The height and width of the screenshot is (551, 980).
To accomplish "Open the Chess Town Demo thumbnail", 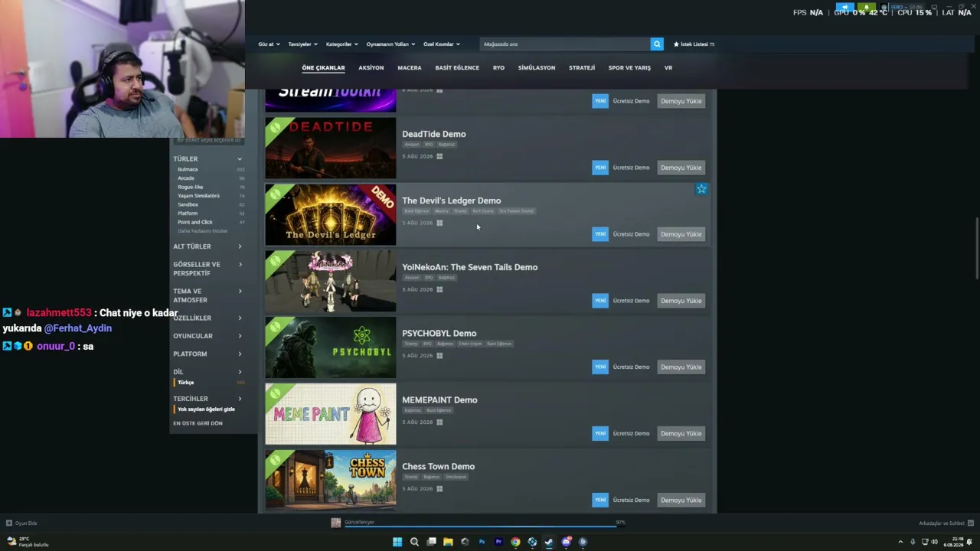I will click(x=331, y=481).
